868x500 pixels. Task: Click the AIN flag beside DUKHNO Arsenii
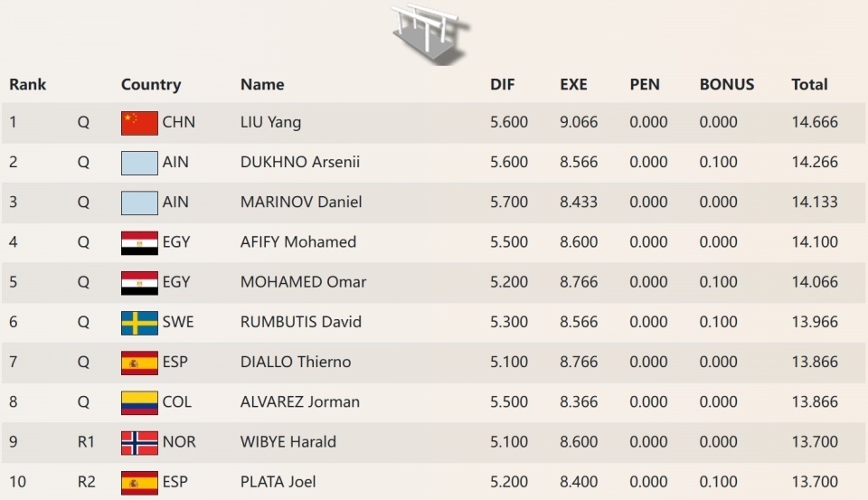(139, 163)
